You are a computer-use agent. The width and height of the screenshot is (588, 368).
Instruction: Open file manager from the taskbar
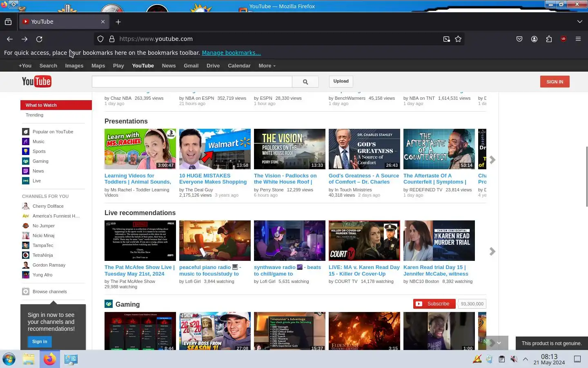(x=29, y=359)
